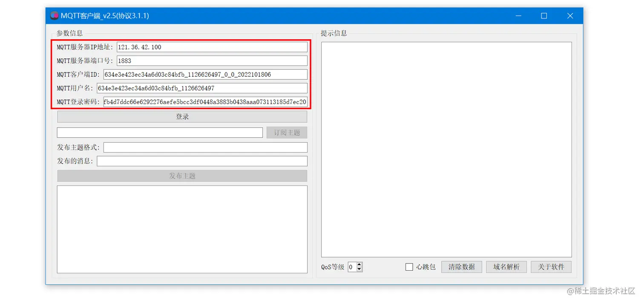The height and width of the screenshot is (304, 644).
Task: Select the MQTT登录密码 input field
Action: 205,102
